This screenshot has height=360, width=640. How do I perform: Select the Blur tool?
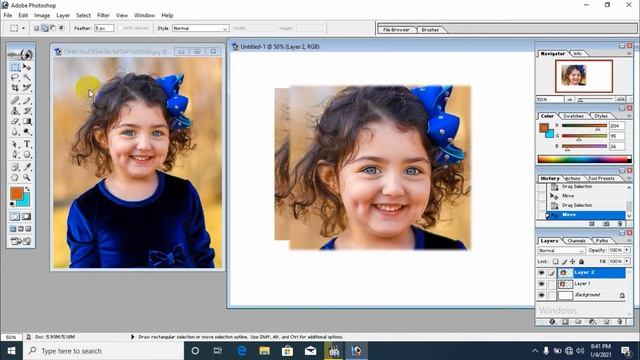[x=15, y=131]
